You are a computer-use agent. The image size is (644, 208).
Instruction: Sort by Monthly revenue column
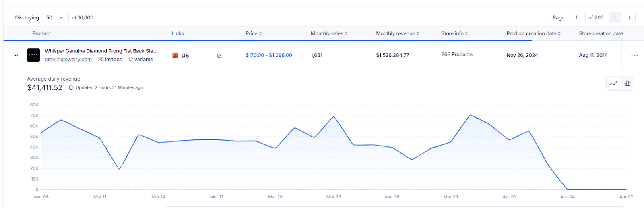pyautogui.click(x=398, y=33)
